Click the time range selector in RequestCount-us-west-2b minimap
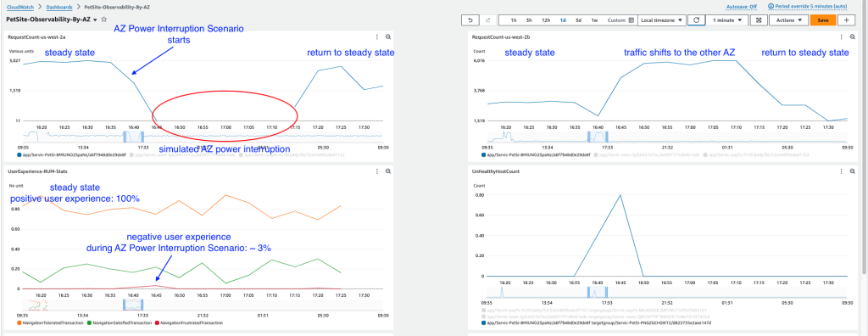The width and height of the screenshot is (868, 336). [x=598, y=136]
